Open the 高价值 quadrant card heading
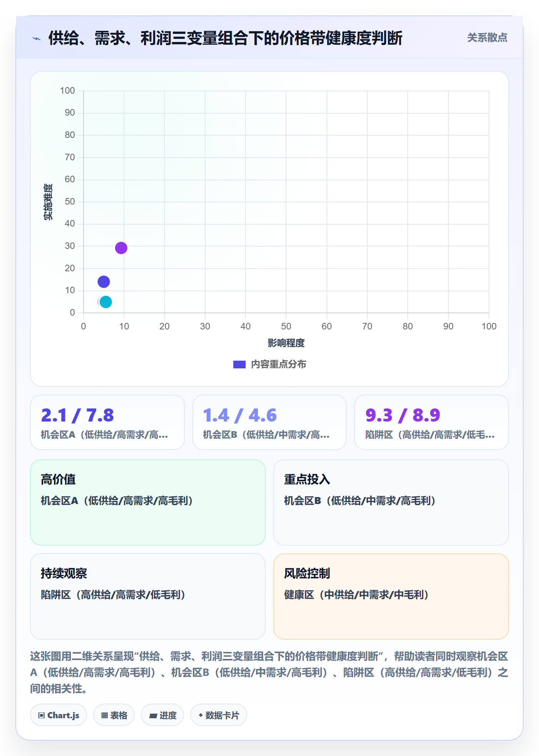The width and height of the screenshot is (539, 756). coord(58,479)
